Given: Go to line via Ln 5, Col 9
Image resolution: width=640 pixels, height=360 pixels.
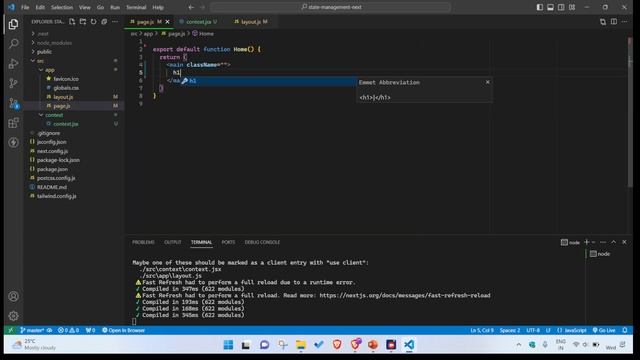Looking at the screenshot, I should click(x=482, y=330).
